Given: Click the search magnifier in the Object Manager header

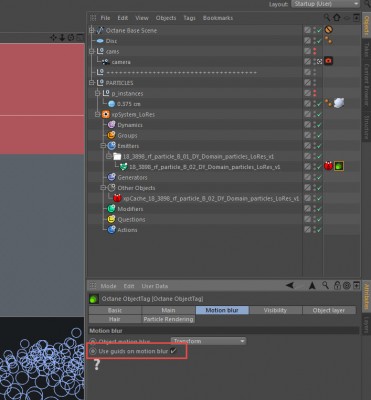Looking at the screenshot, I should pyautogui.click(x=327, y=17).
